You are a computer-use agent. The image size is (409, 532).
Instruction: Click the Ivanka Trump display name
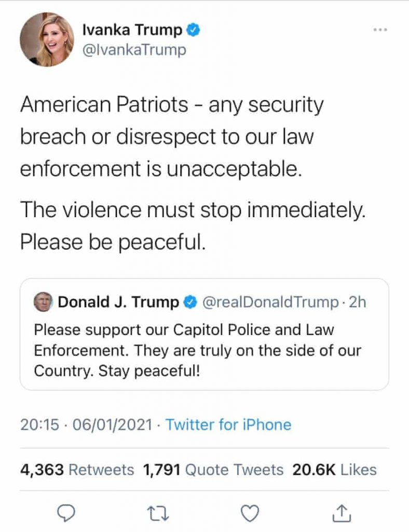132,31
